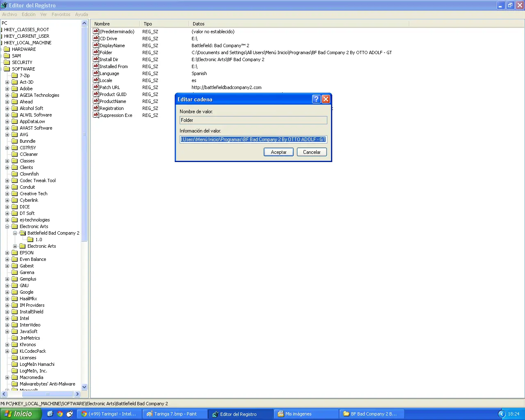This screenshot has height=420, width=525.
Task: Click the string icon of the CD Drive value
Action: pyautogui.click(x=96, y=38)
